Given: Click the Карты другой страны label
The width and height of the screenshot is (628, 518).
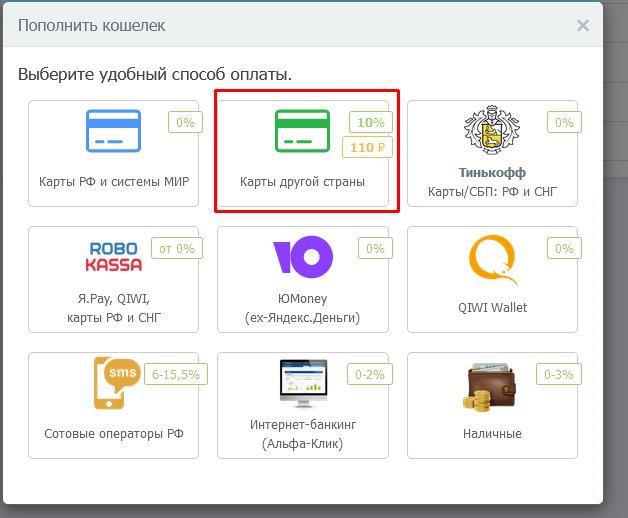Looking at the screenshot, I should 302,182.
